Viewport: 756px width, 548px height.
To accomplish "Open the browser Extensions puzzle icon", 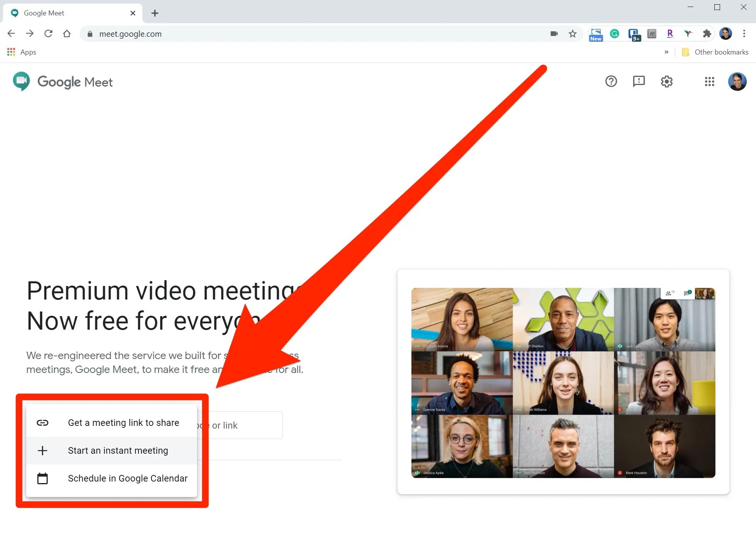I will (707, 34).
